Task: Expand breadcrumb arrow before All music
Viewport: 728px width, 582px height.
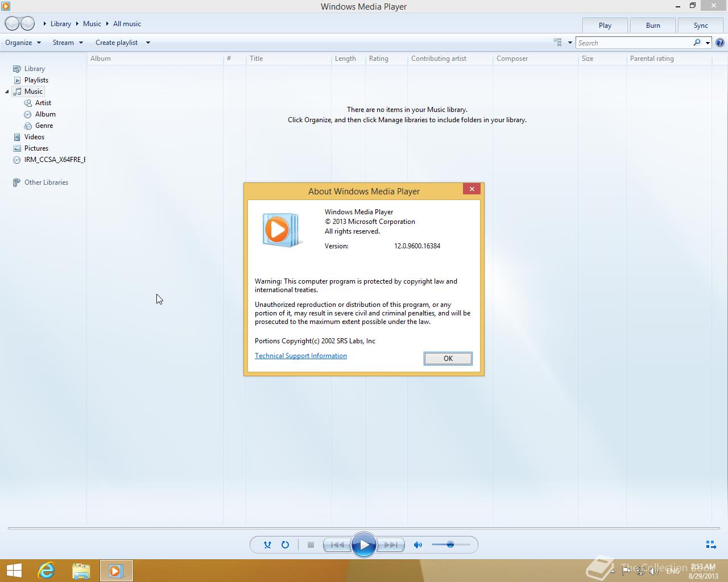Action: (107, 24)
